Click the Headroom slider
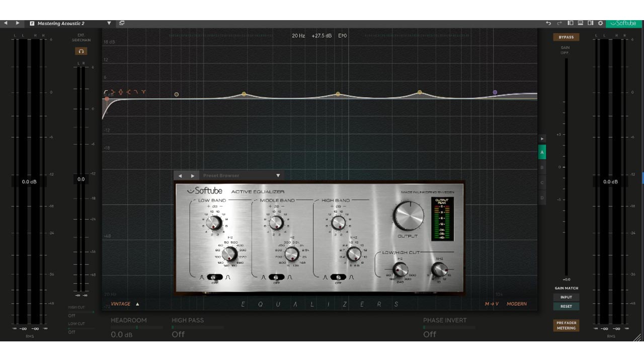644x362 pixels. point(136,327)
